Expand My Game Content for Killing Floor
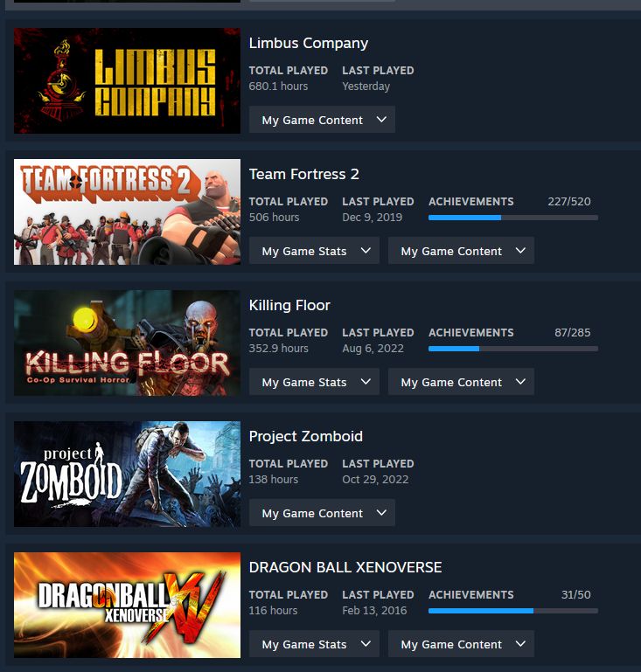 pos(461,382)
